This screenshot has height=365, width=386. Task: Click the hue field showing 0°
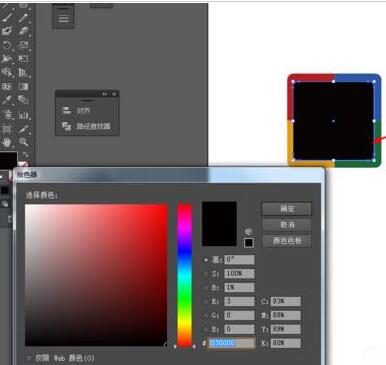239,260
